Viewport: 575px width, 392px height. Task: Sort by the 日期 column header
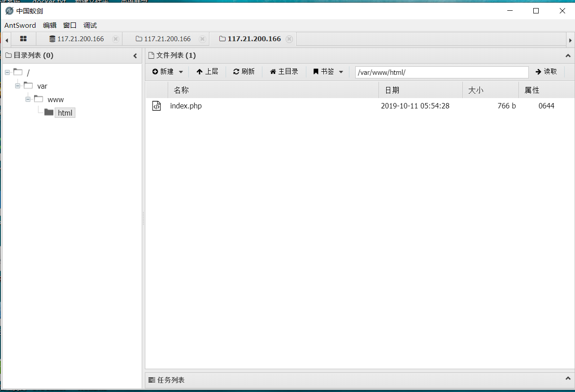(421, 90)
